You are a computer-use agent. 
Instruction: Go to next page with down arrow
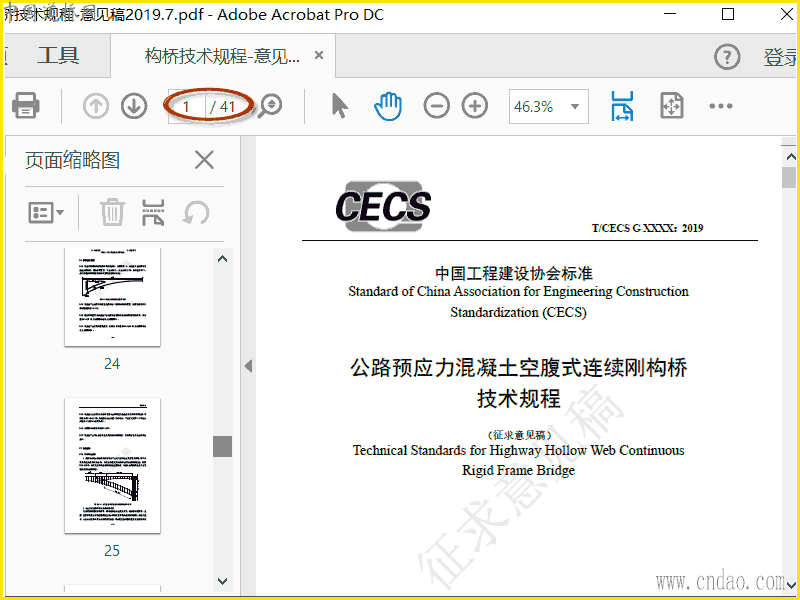(134, 106)
